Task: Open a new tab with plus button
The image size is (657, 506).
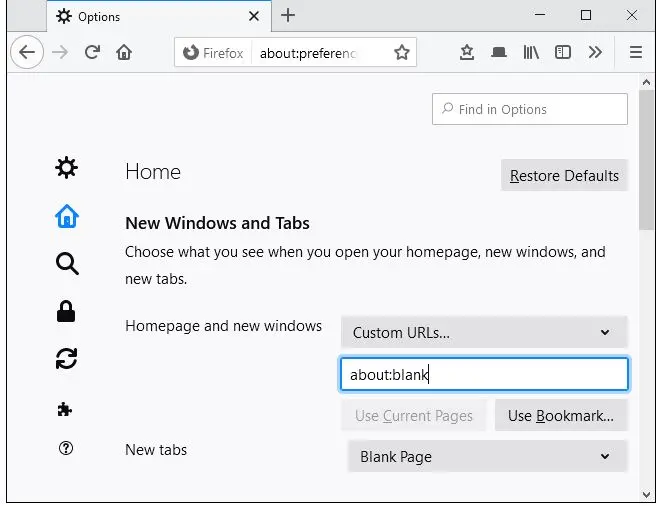Action: pyautogui.click(x=288, y=15)
